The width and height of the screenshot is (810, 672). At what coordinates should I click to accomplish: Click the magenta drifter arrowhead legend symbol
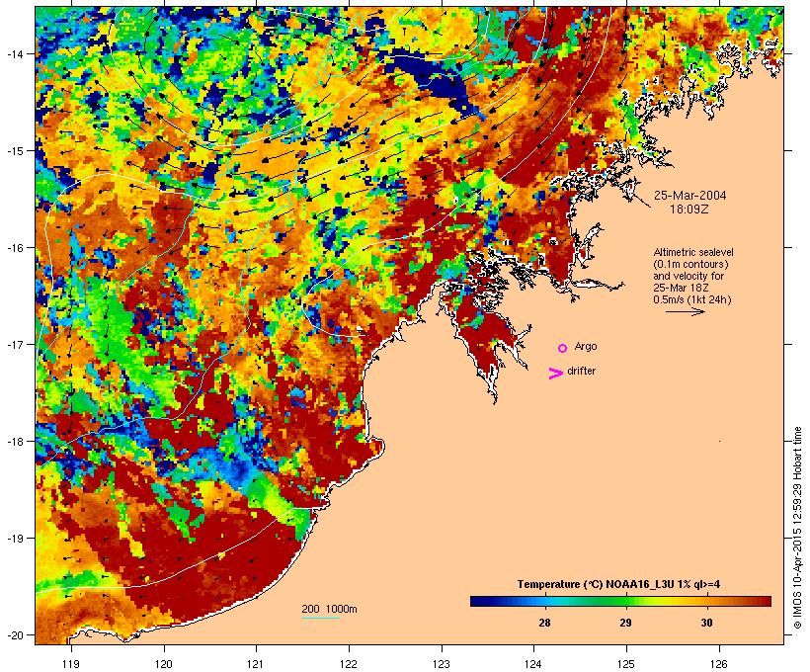click(x=556, y=374)
